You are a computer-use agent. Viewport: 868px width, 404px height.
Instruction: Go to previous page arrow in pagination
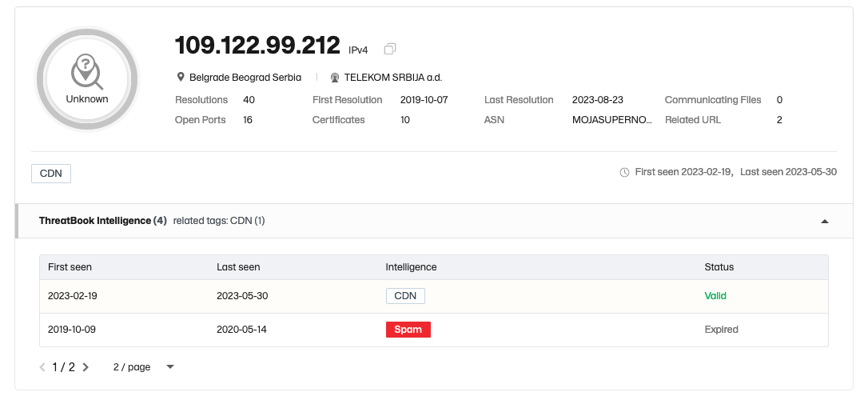tap(42, 367)
